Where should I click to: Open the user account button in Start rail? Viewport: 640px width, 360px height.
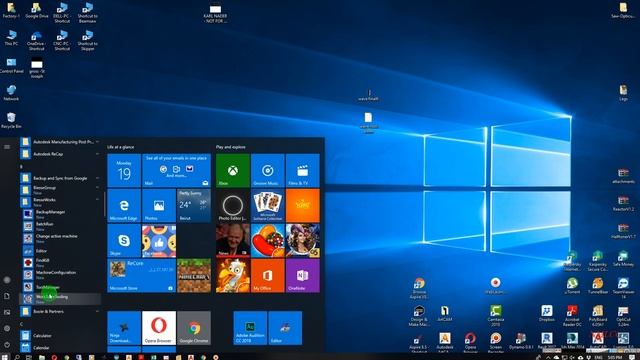(7, 280)
